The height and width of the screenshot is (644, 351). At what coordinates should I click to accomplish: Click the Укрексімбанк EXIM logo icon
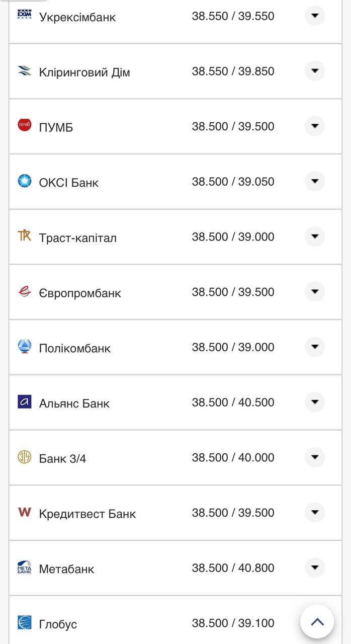(24, 15)
